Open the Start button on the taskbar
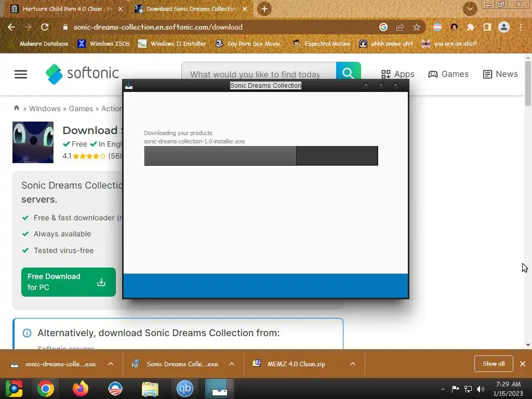Image resolution: width=532 pixels, height=399 pixels. click(x=14, y=389)
